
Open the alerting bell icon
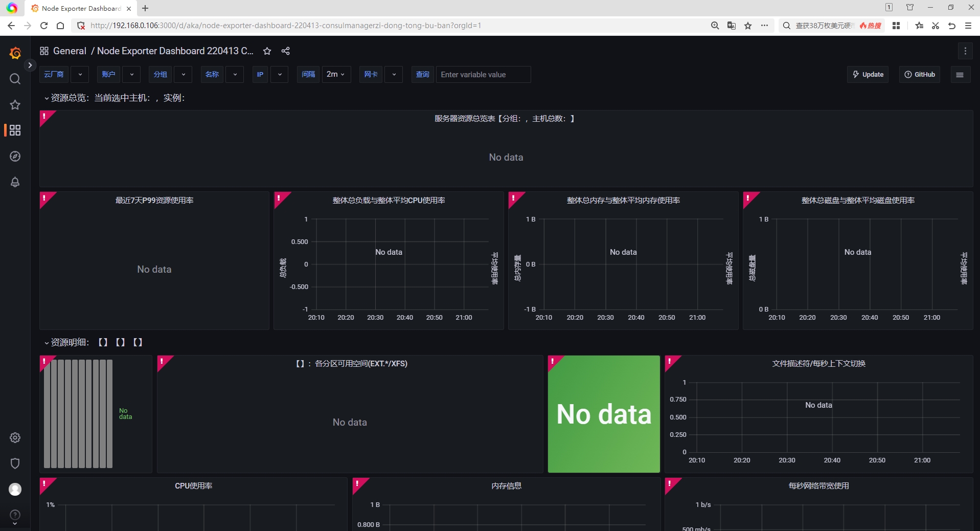click(15, 182)
